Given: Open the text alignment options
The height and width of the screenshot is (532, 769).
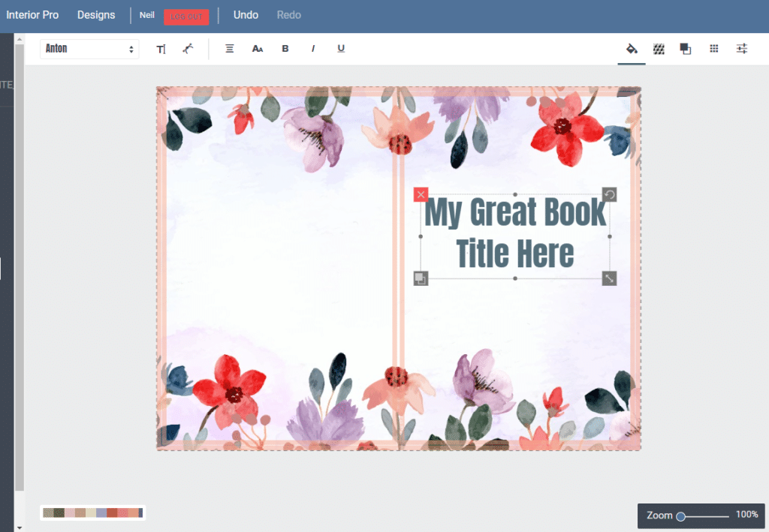Looking at the screenshot, I should 229,48.
